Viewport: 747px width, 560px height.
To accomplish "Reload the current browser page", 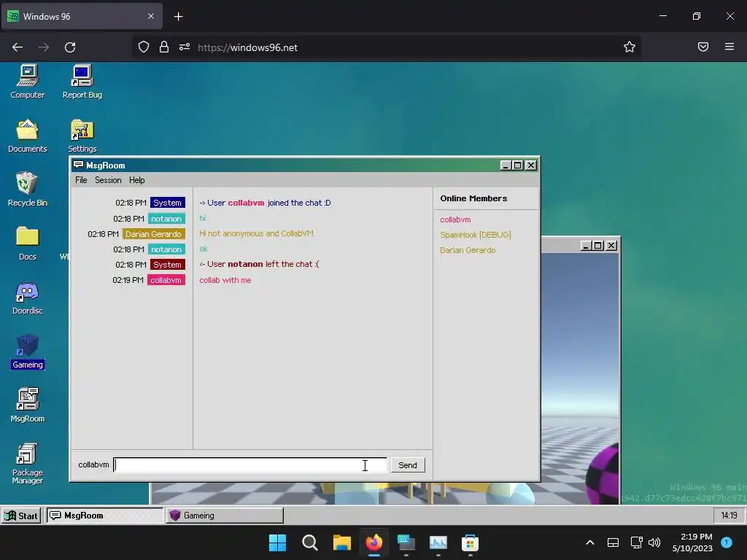I will point(70,47).
